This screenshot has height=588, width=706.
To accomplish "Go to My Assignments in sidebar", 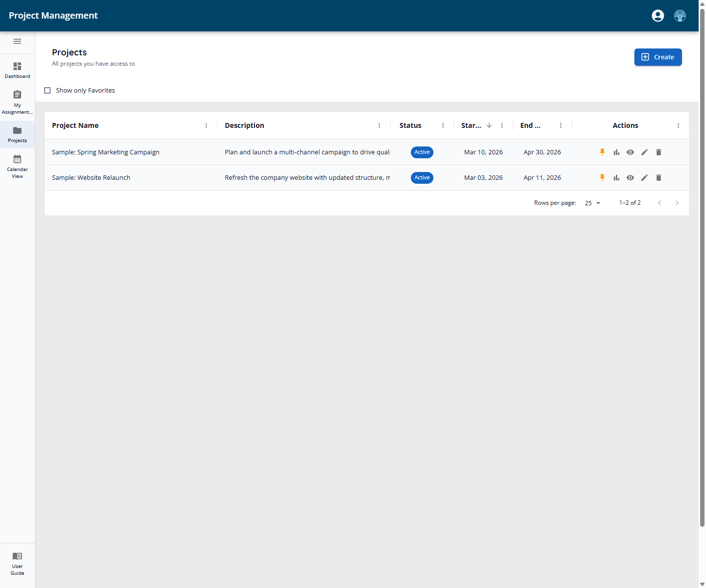I will point(17,102).
